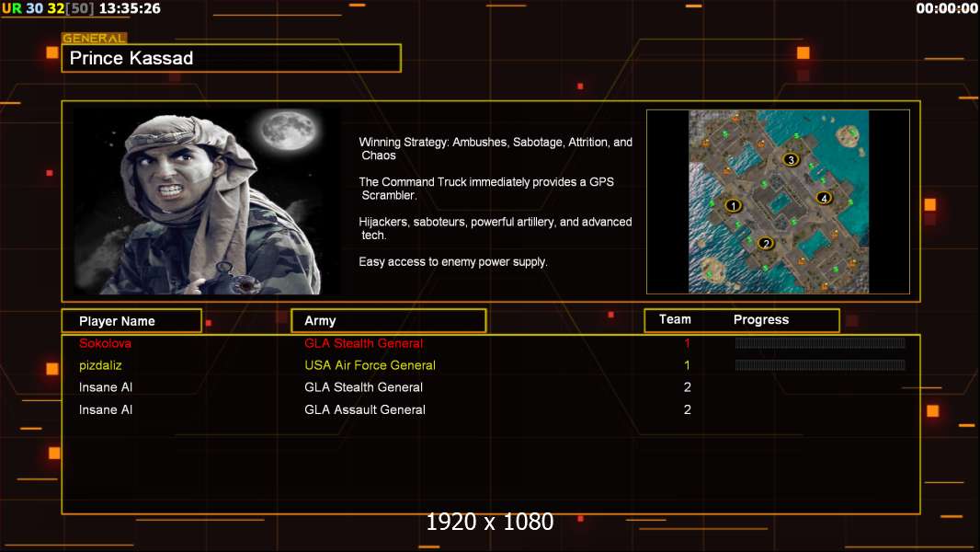Select the Prince Kassad name field
This screenshot has width=980, height=552.
[x=232, y=58]
